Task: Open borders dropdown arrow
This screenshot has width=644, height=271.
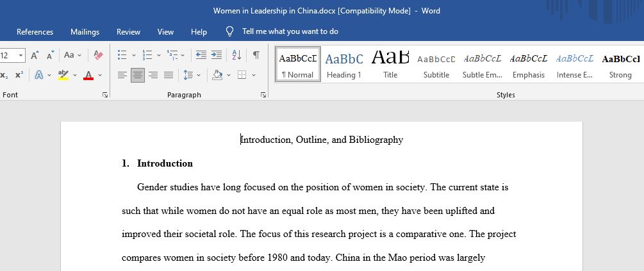Action: click(x=253, y=75)
